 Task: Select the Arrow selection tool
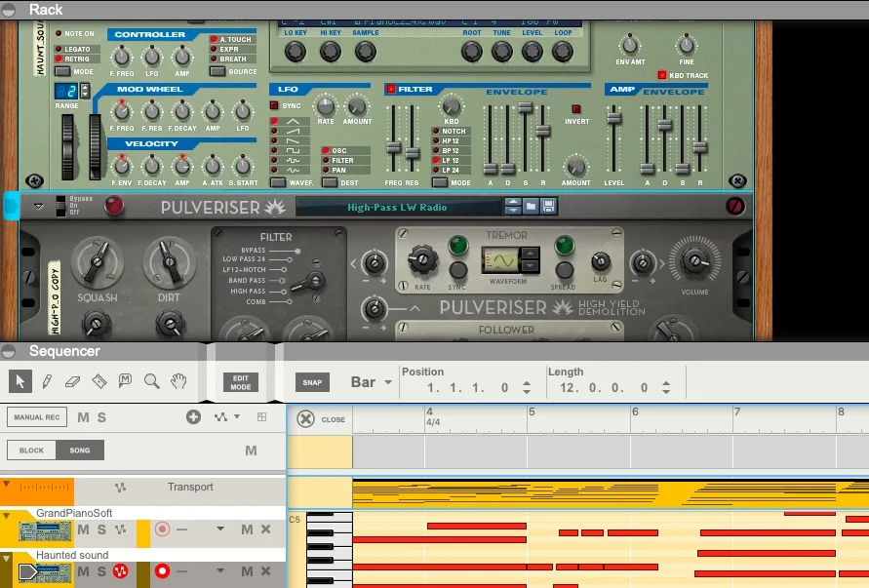click(20, 381)
